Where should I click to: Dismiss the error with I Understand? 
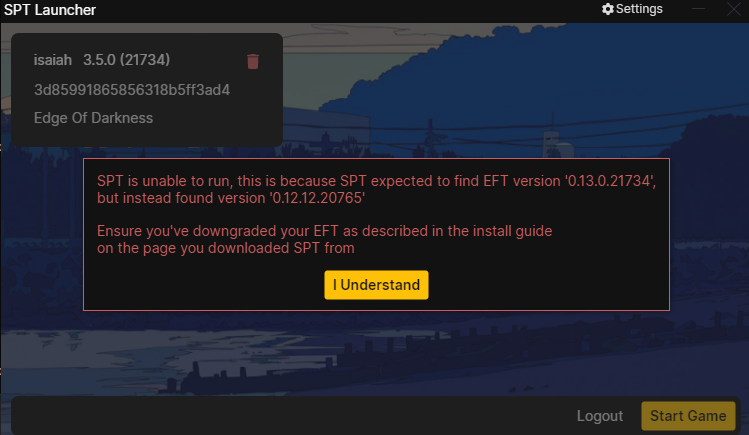pos(376,285)
